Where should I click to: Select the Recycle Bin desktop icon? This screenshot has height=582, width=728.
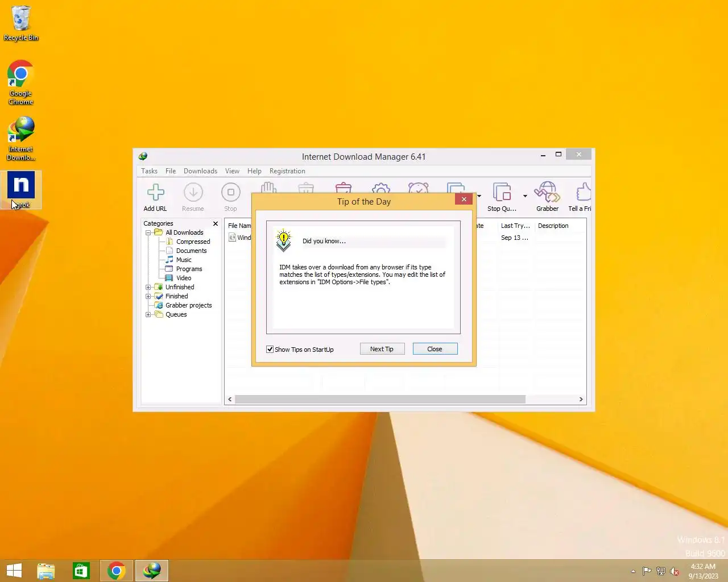click(x=21, y=23)
